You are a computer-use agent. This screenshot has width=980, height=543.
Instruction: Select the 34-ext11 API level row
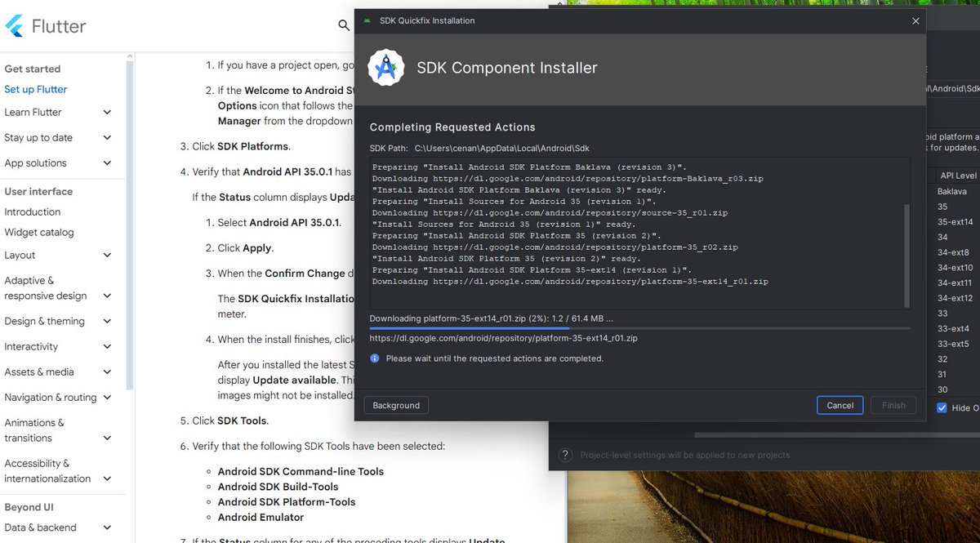click(x=955, y=283)
